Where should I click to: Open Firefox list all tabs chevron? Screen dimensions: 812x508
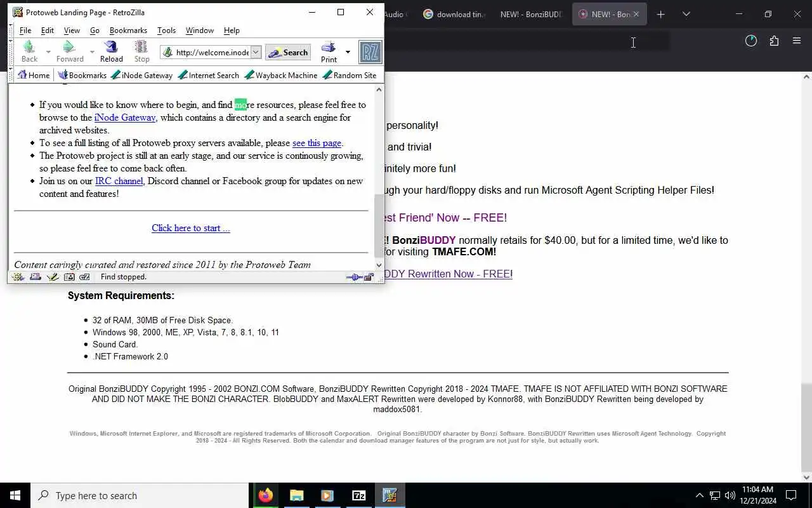pyautogui.click(x=686, y=14)
